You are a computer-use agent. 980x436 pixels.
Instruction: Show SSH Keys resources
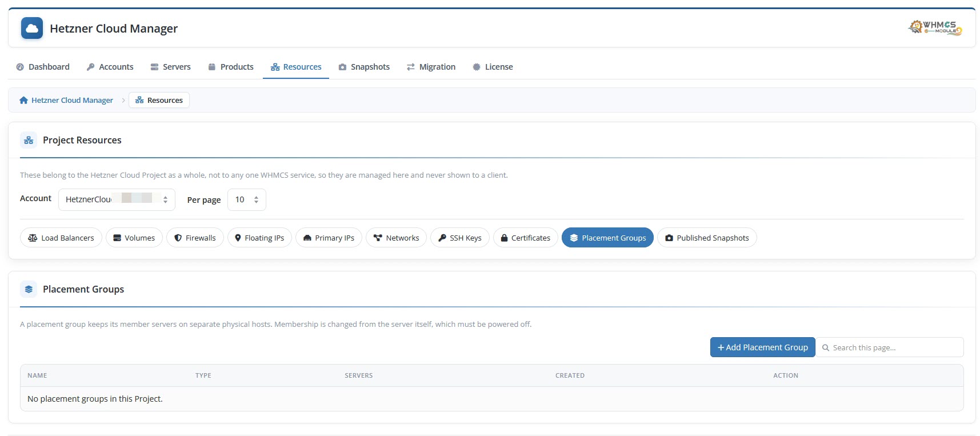(460, 238)
